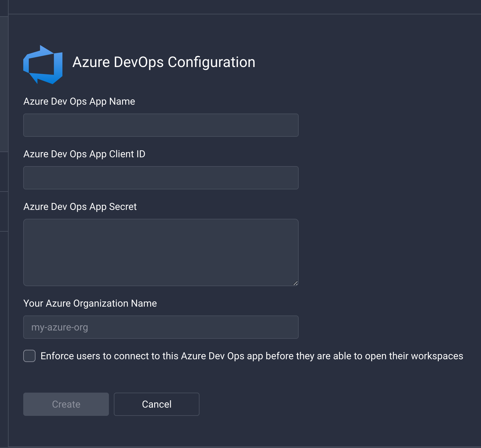481x448 pixels.
Task: Click the left sidebar strip beside App Secret label
Action: (4, 211)
